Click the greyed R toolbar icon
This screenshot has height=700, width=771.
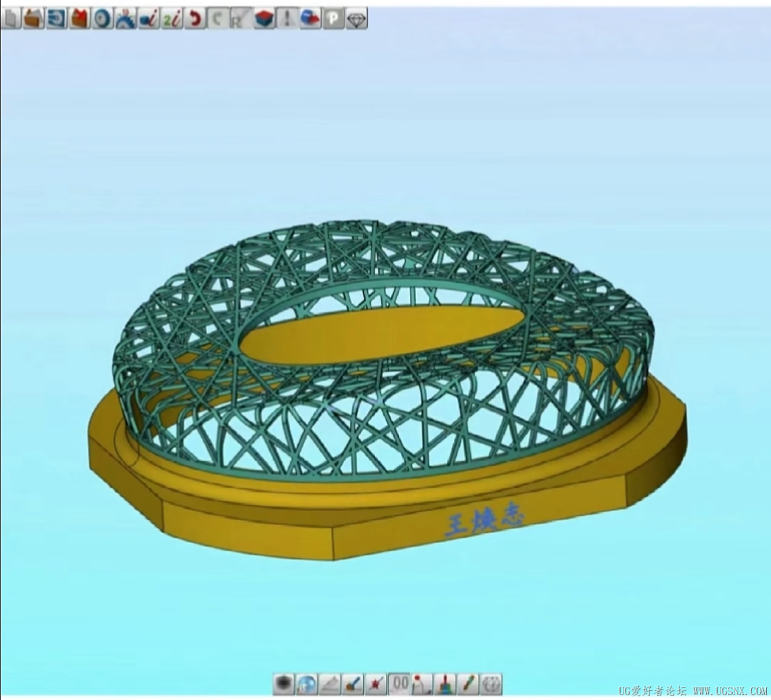point(241,19)
